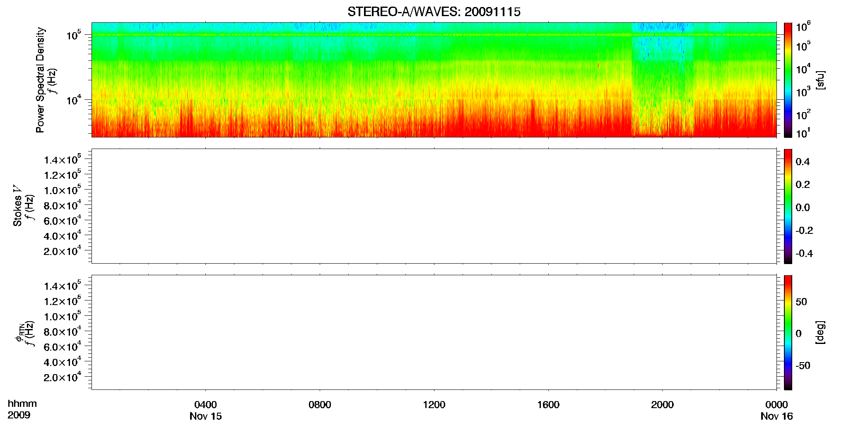
Task: Click the 50 label on degrees colorbar
Action: (x=801, y=302)
